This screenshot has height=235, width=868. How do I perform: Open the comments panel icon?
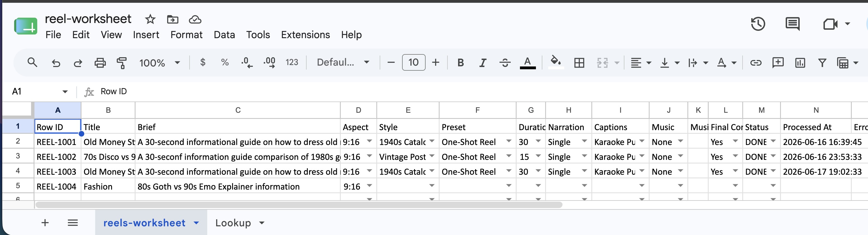[792, 24]
